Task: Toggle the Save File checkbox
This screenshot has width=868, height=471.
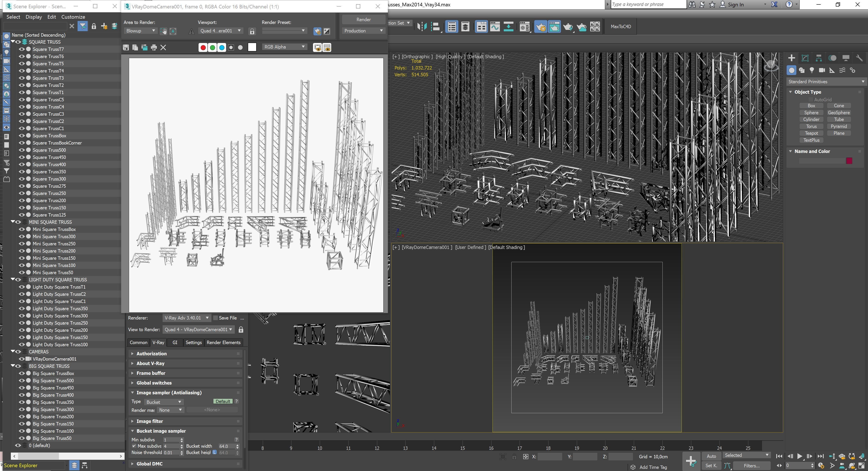Action: 216,318
